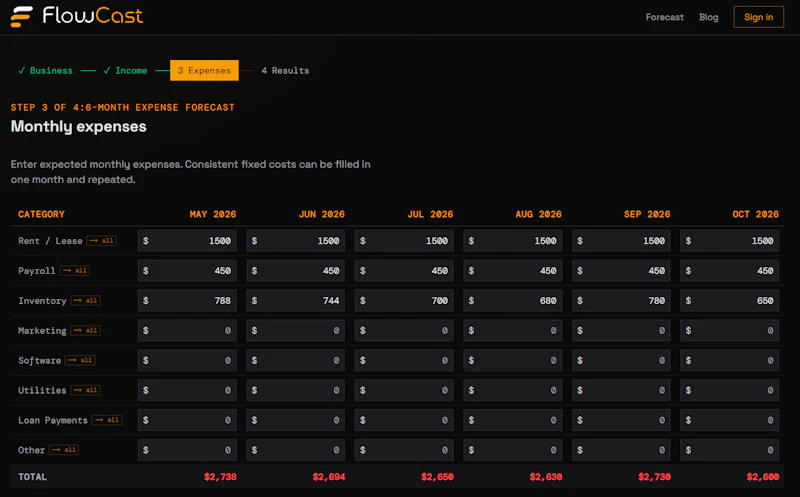800x497 pixels.
Task: Edit Utilities for May 2026
Action: (x=187, y=390)
